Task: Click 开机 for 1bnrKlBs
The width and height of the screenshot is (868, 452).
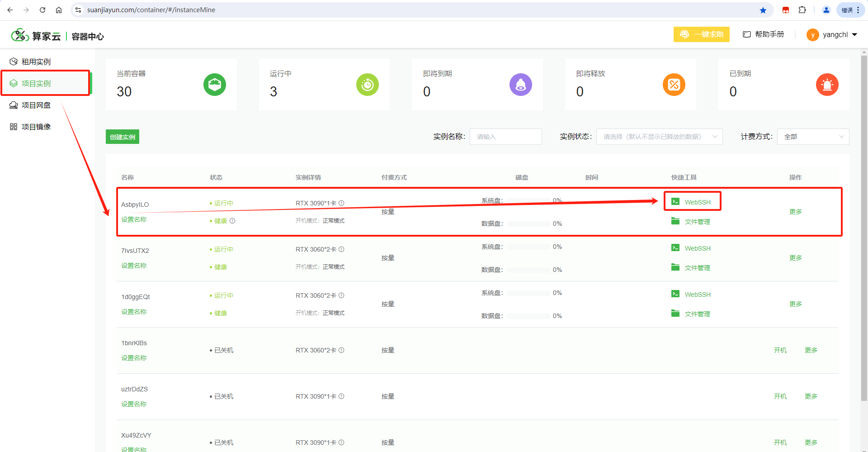Action: (780, 350)
